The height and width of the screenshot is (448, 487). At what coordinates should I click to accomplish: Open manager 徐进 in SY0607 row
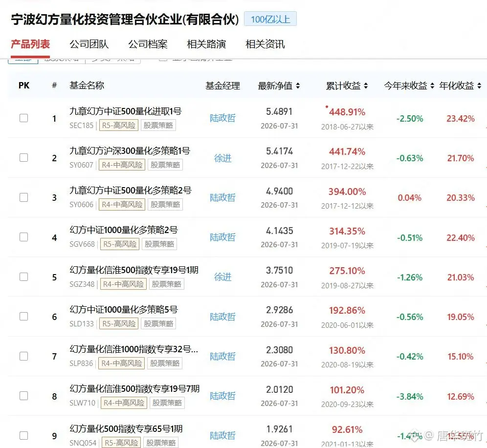tap(222, 158)
